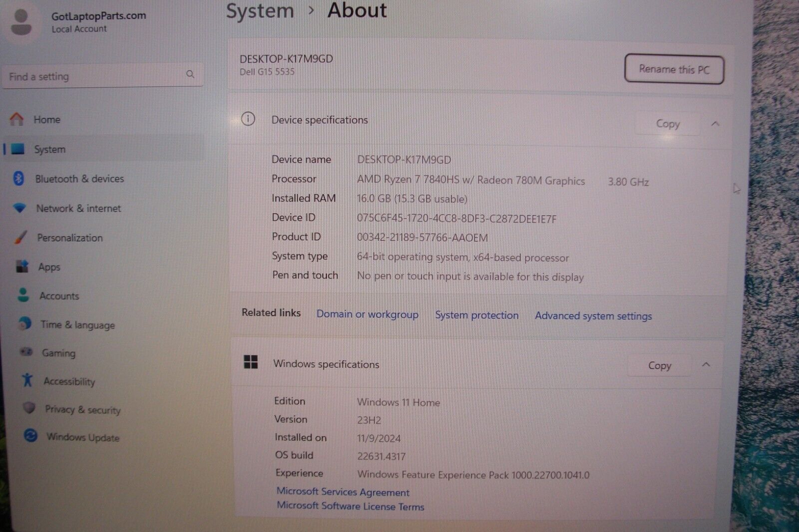Viewport: 799px width, 532px height.
Task: Click the Installed on date 11/9/2024
Action: click(x=379, y=438)
